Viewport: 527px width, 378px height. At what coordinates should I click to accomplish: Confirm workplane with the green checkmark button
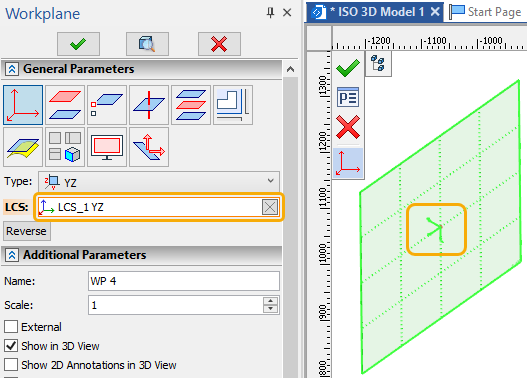tap(78, 44)
